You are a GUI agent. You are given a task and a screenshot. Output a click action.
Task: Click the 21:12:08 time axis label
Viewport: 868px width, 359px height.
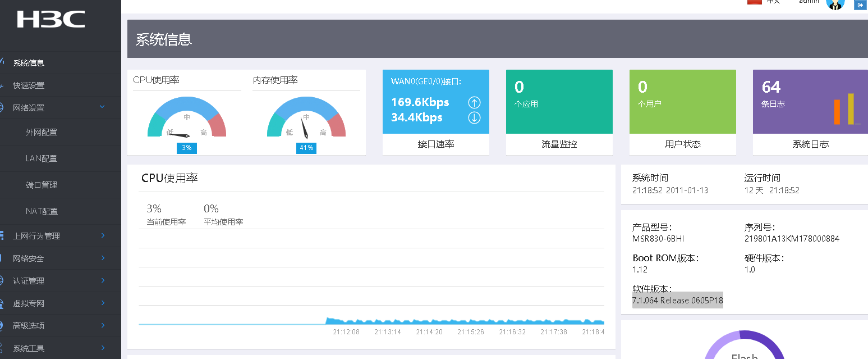tap(346, 332)
